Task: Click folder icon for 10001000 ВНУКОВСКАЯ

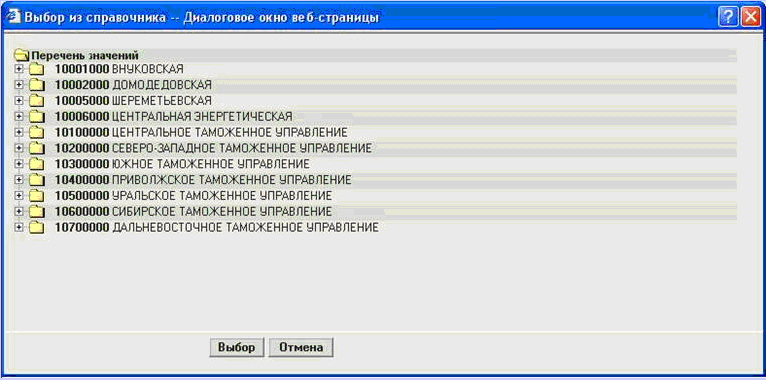Action: (x=37, y=69)
